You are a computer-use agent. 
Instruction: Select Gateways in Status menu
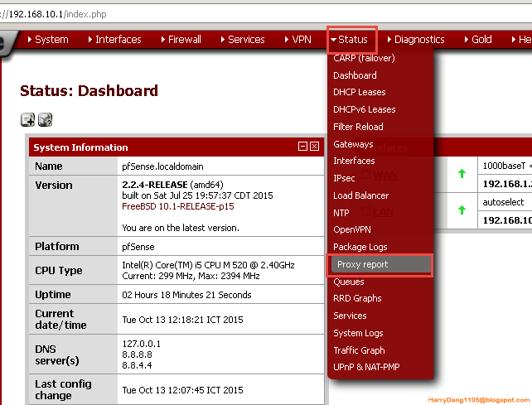353,144
